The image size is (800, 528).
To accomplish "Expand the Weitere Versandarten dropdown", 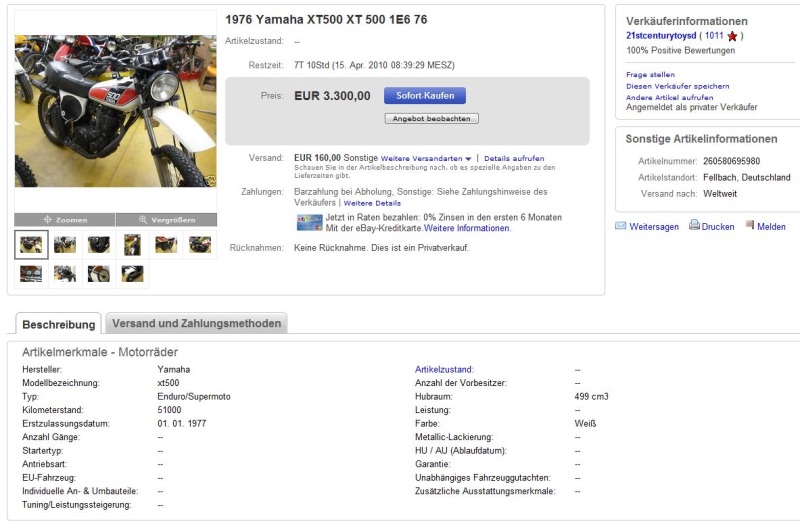I will click(468, 159).
